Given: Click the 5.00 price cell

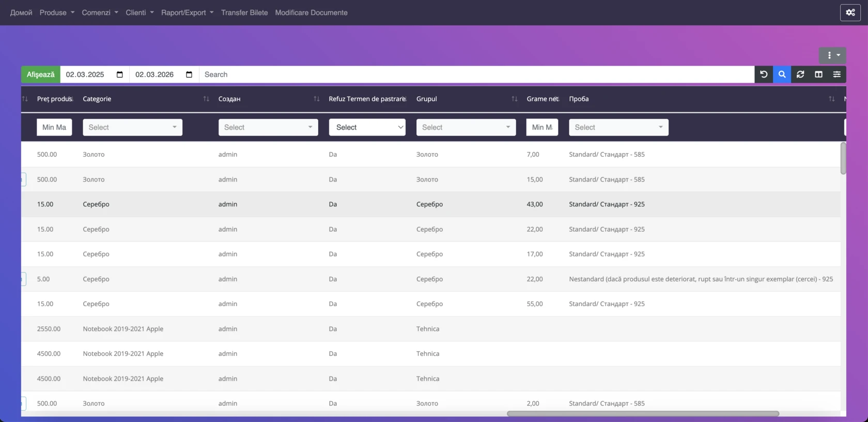Looking at the screenshot, I should 43,279.
